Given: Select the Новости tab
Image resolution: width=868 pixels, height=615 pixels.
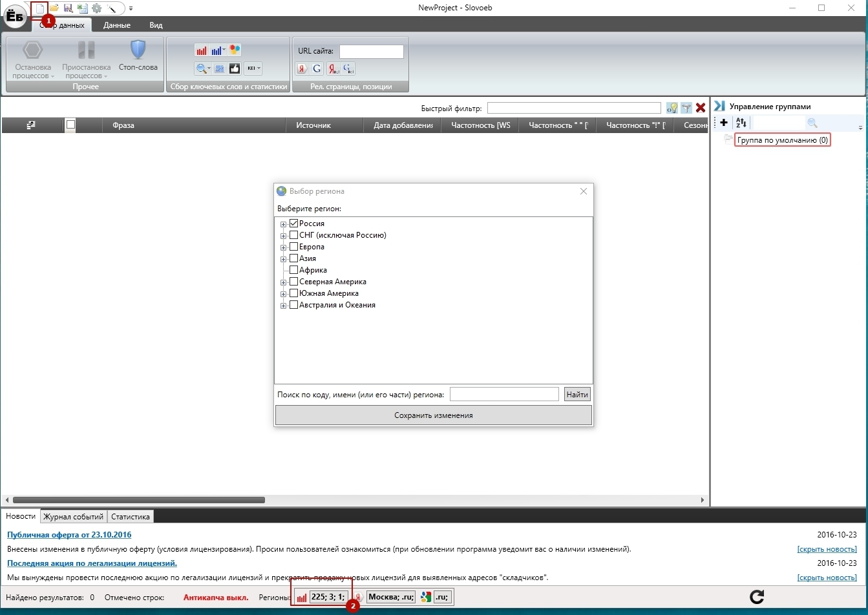Looking at the screenshot, I should point(21,516).
